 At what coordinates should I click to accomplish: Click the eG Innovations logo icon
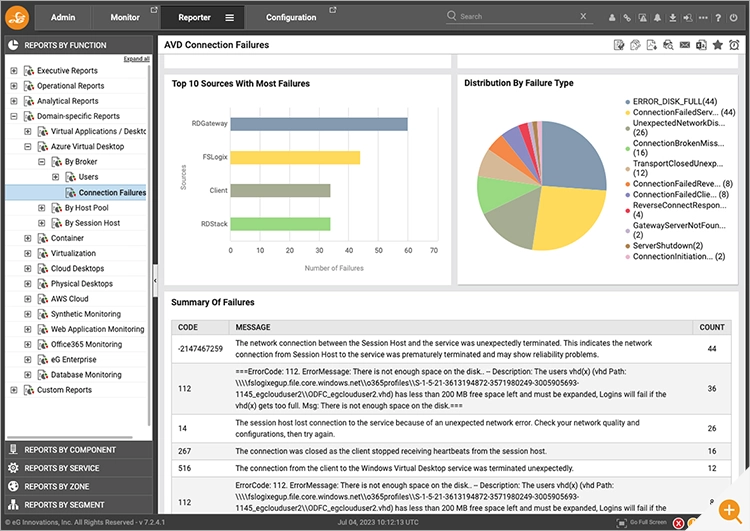[17, 17]
